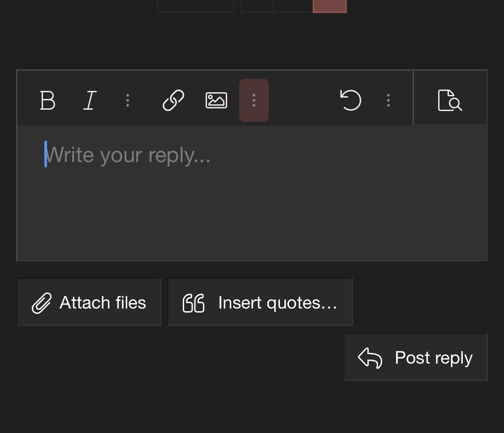Click the paperclip icon on Attach files
Viewport: 504px width, 433px height.
[42, 303]
